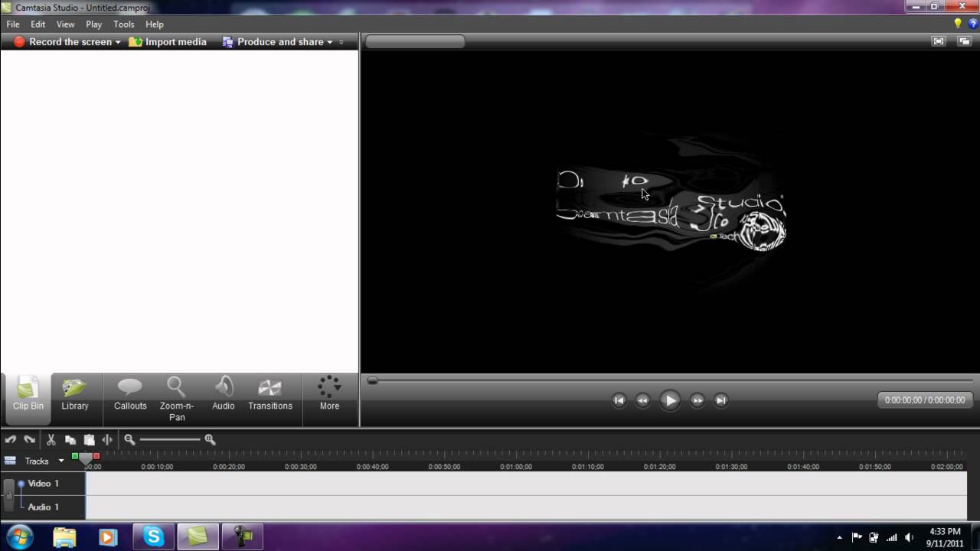The width and height of the screenshot is (980, 551).
Task: Open the File menu
Action: pyautogui.click(x=13, y=24)
